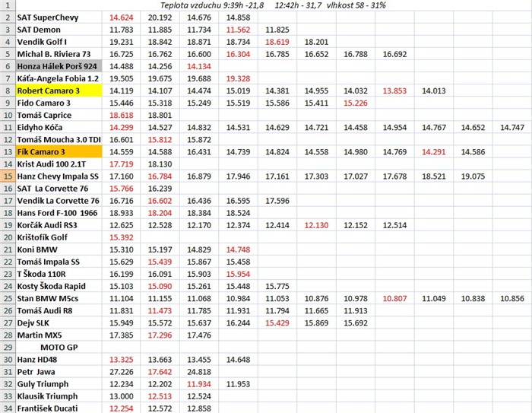This screenshot has width=532, height=413.
Task: Click value 17.596 in Vendik Corvette row
Action: pos(277,201)
